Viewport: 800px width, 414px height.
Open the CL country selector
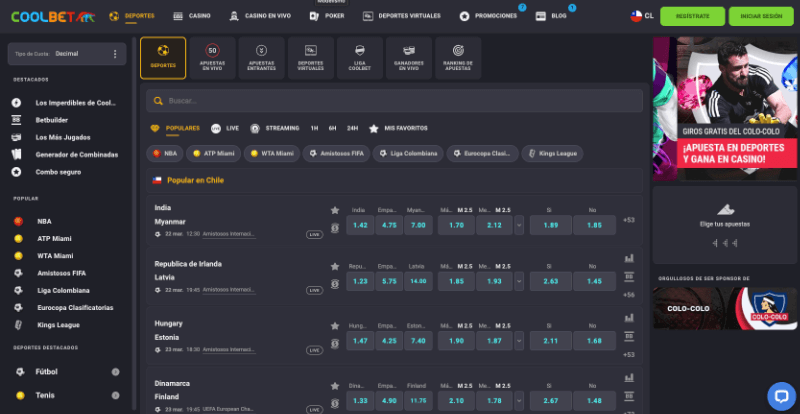point(642,16)
